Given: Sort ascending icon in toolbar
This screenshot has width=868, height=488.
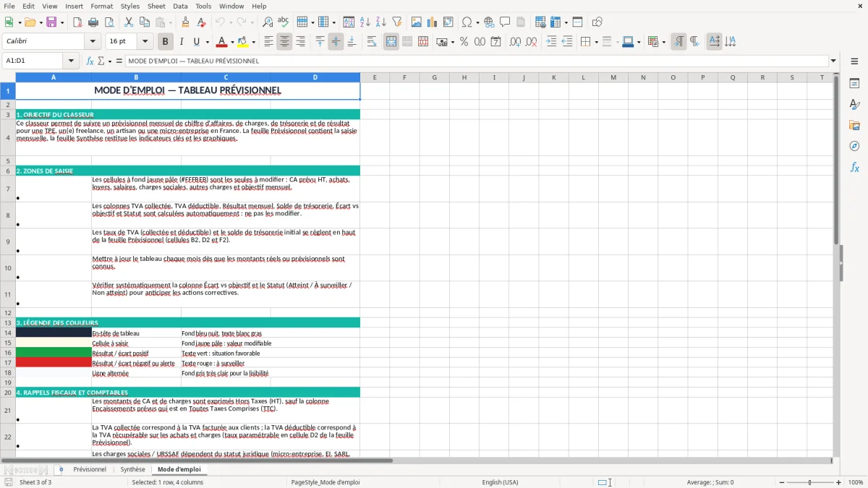Looking at the screenshot, I should (365, 22).
